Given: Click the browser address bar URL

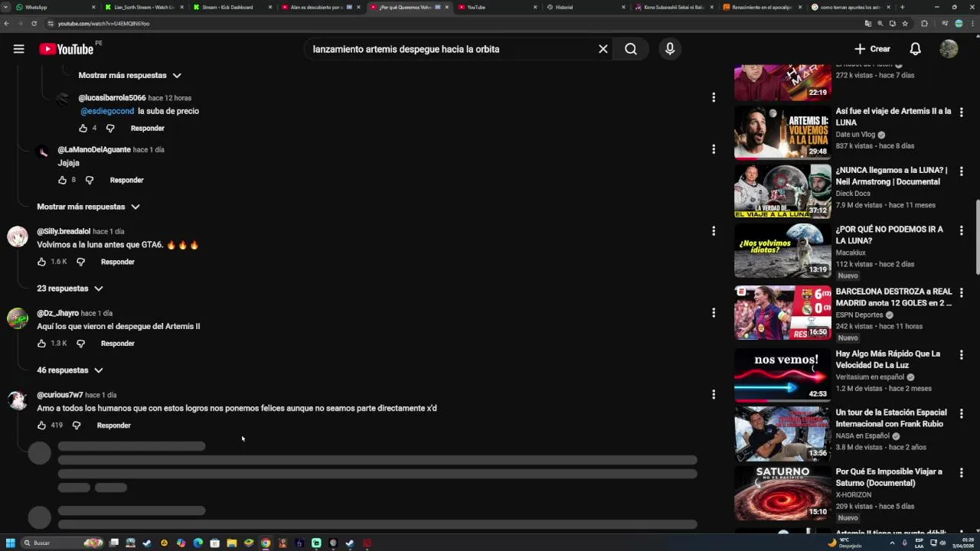Looking at the screenshot, I should coord(103,24).
